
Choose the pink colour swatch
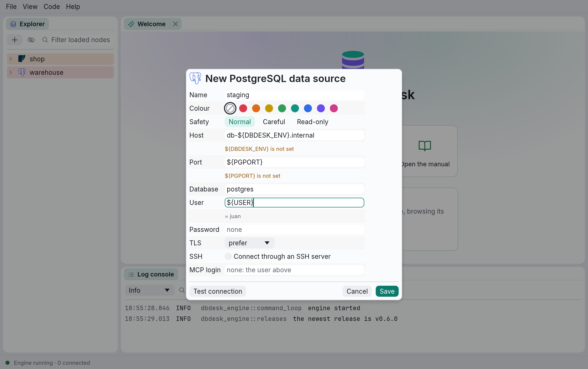click(x=334, y=108)
